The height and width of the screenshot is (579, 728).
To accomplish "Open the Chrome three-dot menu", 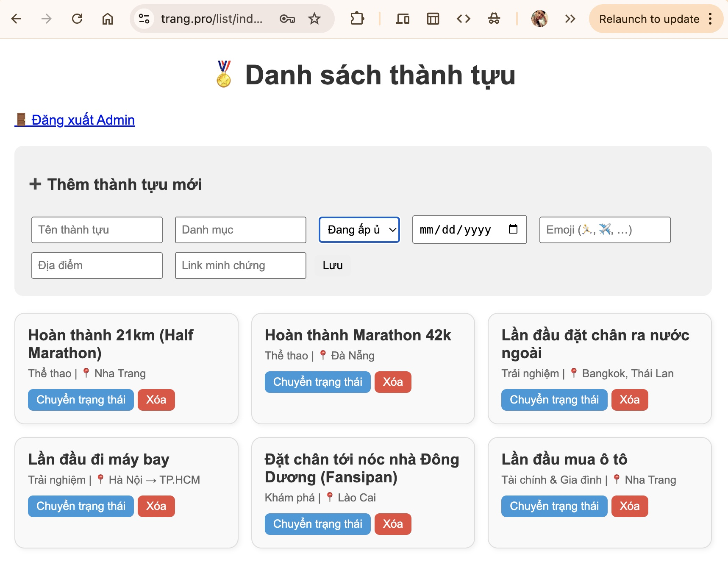I will [710, 19].
